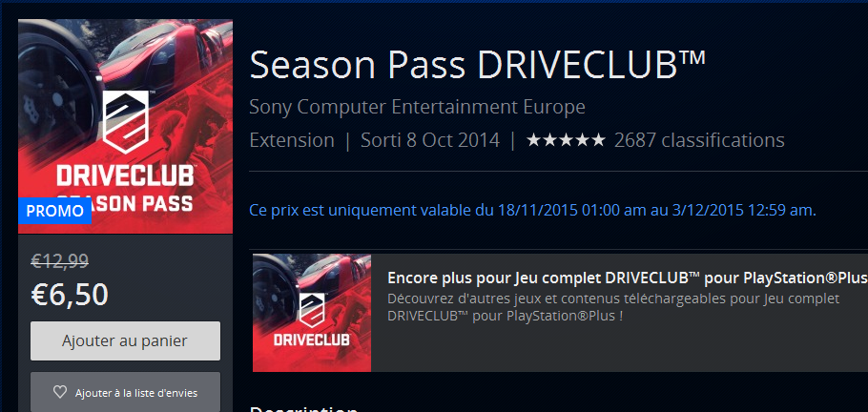Click the blue PROMO badge

[54, 211]
